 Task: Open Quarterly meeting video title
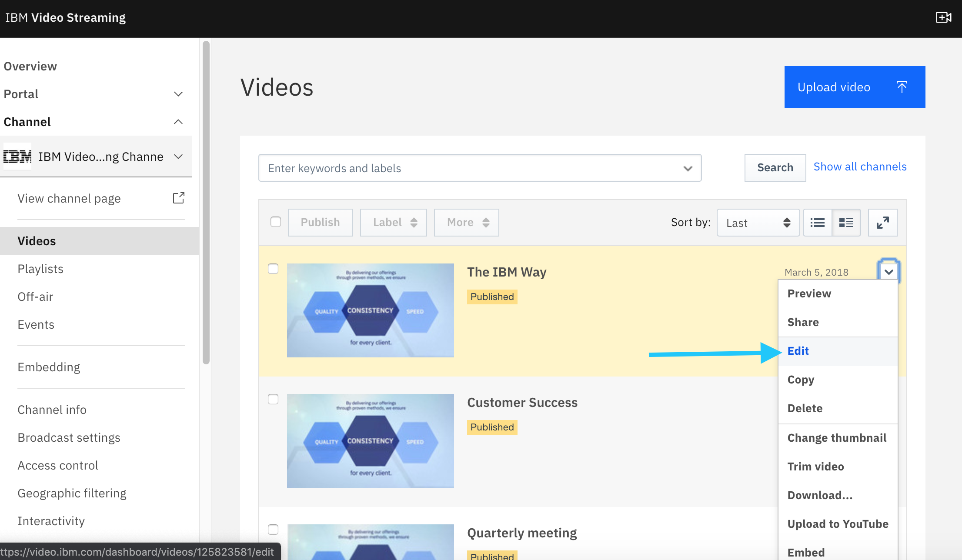tap(522, 533)
